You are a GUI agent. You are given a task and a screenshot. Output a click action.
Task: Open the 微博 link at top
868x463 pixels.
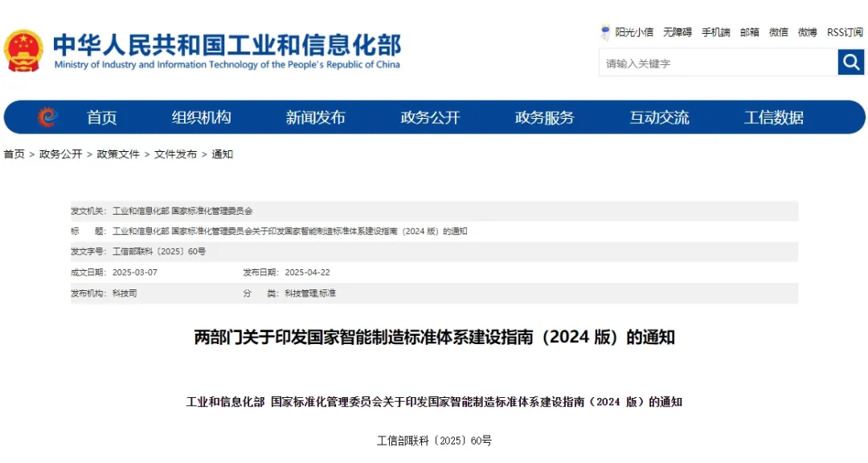tap(807, 32)
